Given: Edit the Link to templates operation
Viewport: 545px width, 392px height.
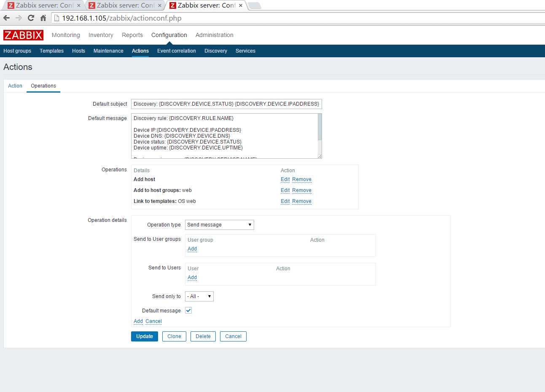Looking at the screenshot, I should 285,201.
